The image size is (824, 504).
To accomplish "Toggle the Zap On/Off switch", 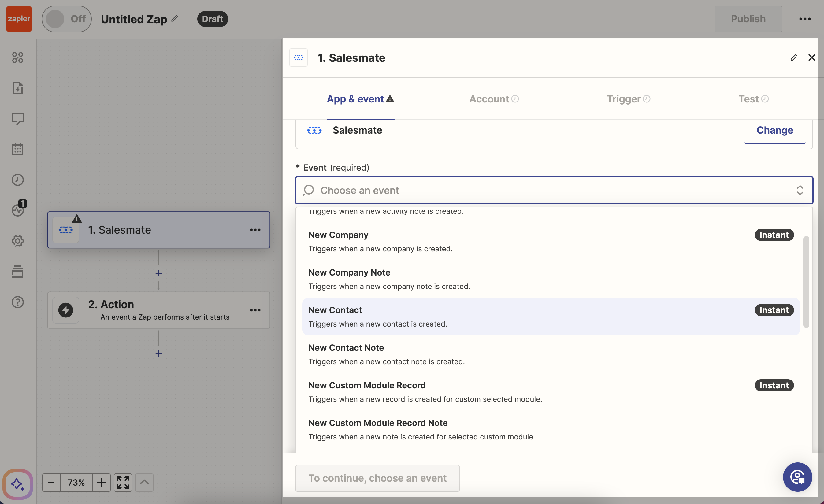I will tap(67, 19).
